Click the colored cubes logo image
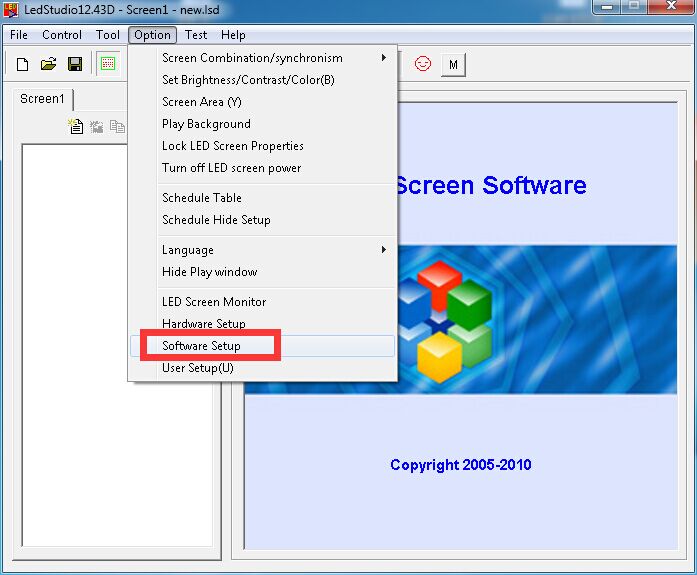The height and width of the screenshot is (575, 697). (x=446, y=321)
